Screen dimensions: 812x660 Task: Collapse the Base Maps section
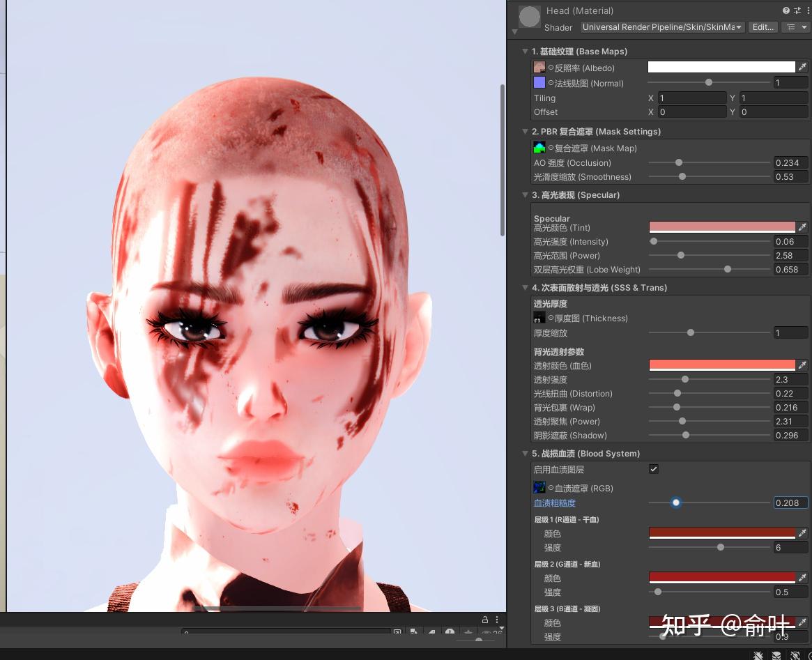[x=525, y=52]
